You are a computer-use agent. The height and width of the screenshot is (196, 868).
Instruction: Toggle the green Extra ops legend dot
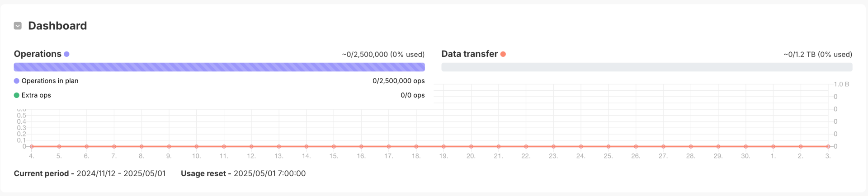(17, 95)
